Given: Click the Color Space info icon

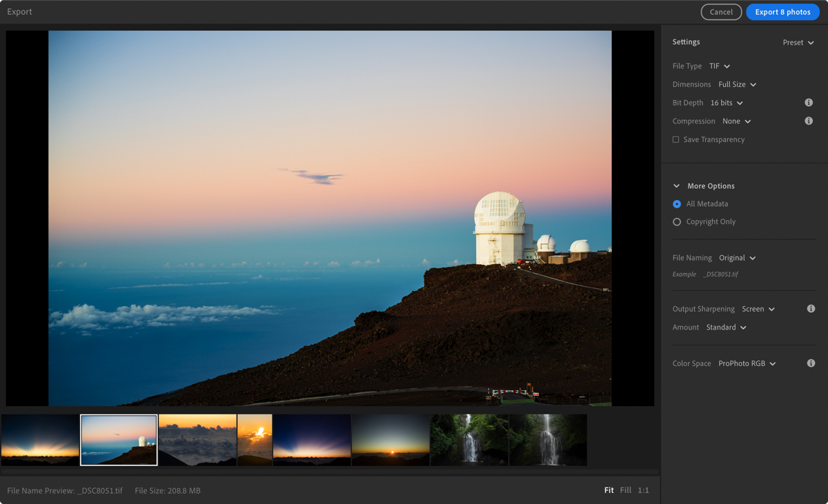Looking at the screenshot, I should [811, 363].
